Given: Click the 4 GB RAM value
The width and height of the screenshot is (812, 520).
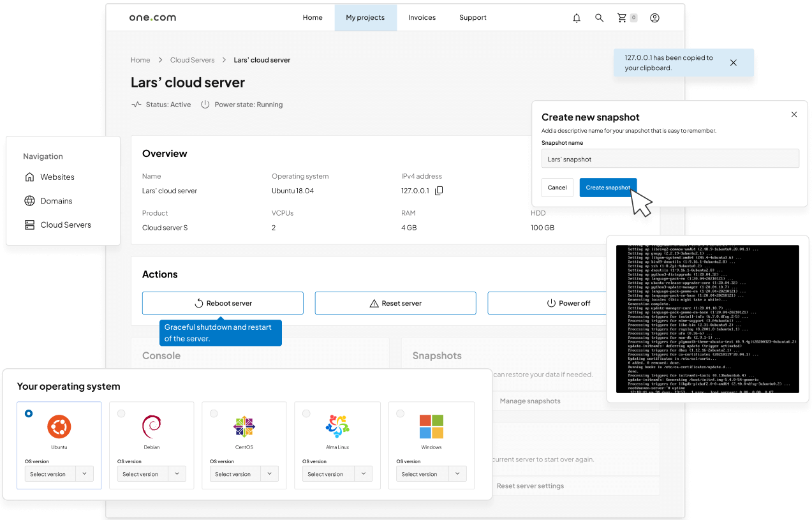Looking at the screenshot, I should pos(409,228).
